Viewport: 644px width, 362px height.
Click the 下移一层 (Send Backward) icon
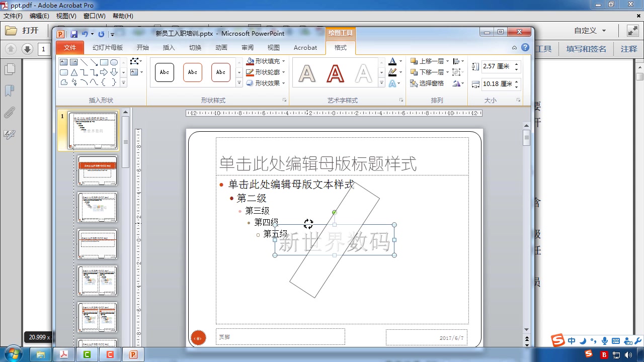415,72
